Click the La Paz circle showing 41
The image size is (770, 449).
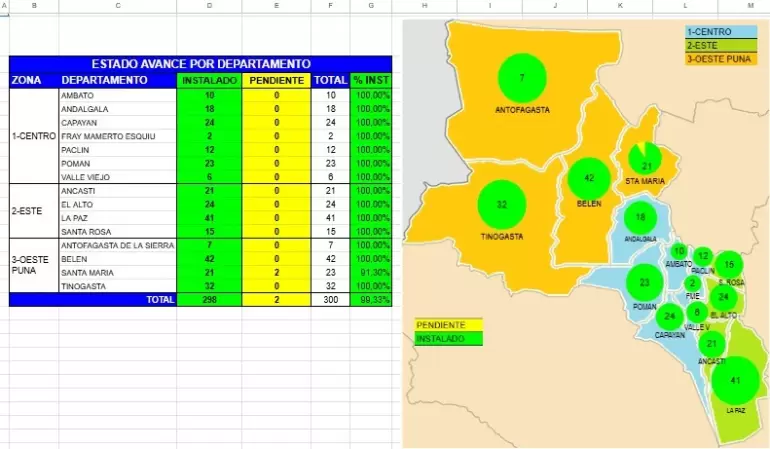point(735,380)
